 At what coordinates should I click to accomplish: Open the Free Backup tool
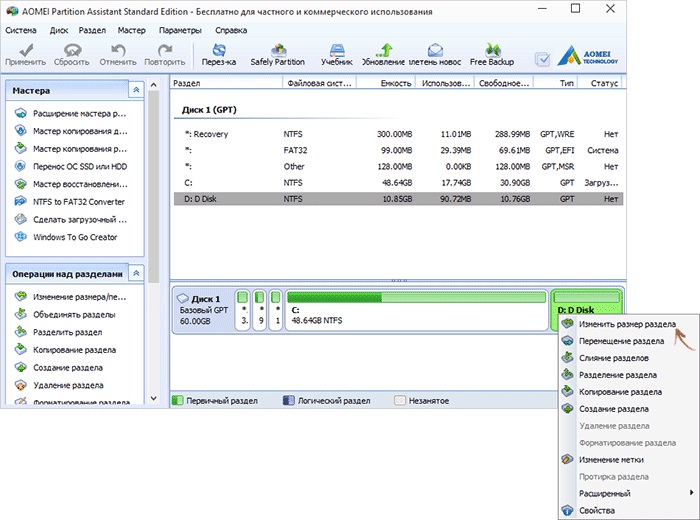tap(492, 55)
